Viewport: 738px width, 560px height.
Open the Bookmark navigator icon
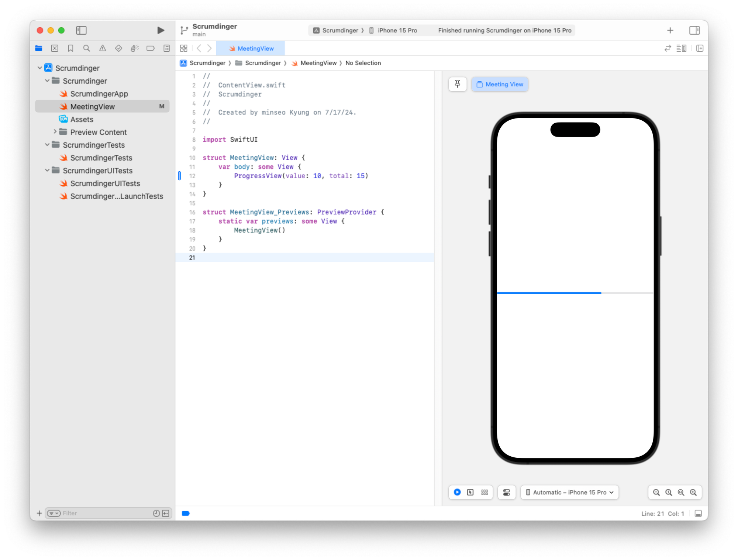coord(70,48)
